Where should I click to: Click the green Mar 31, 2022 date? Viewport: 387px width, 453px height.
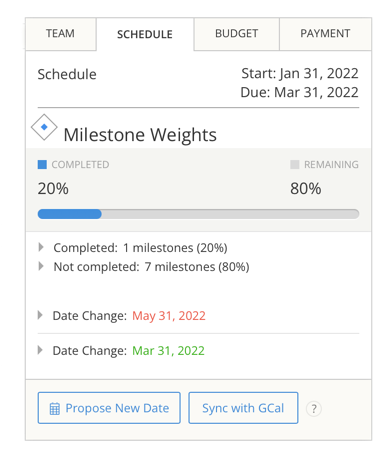click(x=168, y=351)
